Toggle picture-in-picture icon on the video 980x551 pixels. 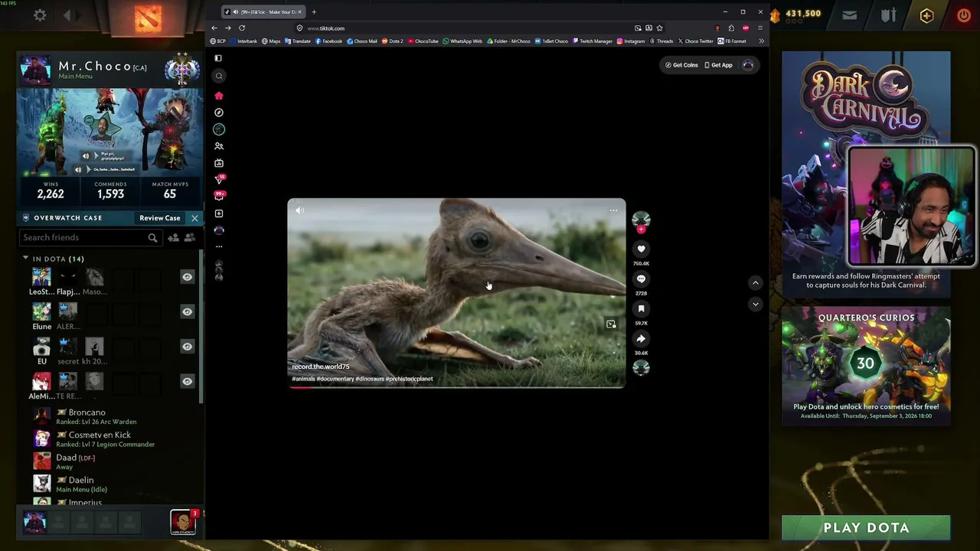coord(611,324)
